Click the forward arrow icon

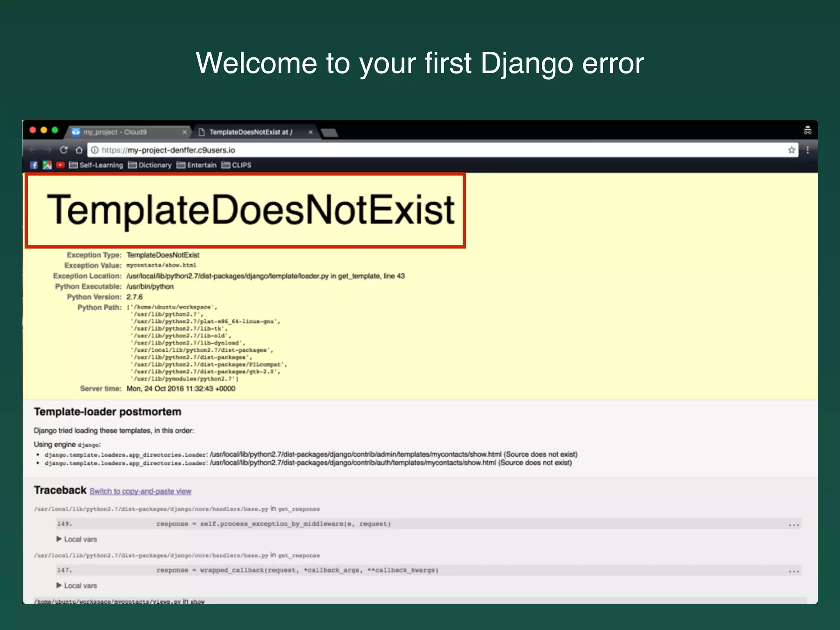coord(48,150)
